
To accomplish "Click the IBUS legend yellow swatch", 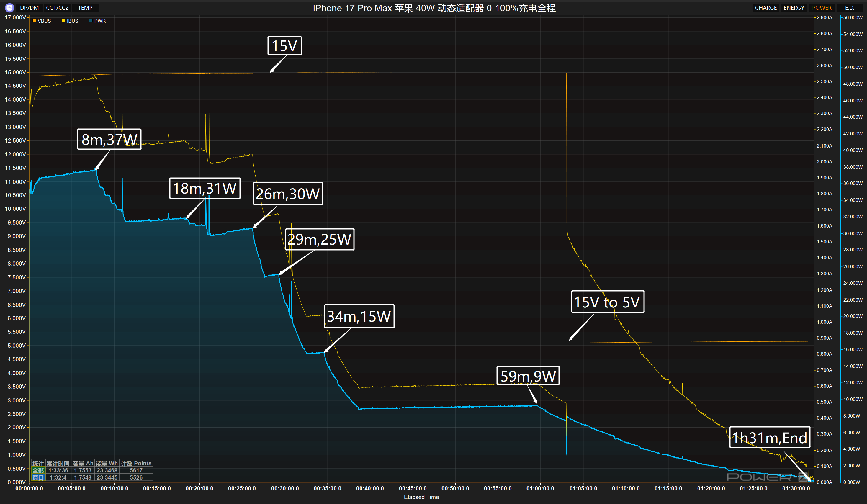I will point(63,21).
